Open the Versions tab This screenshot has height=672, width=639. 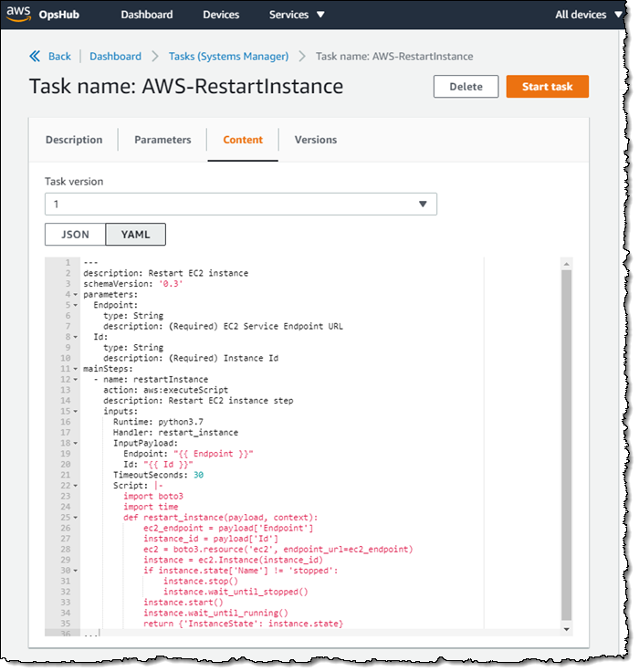[x=315, y=140]
